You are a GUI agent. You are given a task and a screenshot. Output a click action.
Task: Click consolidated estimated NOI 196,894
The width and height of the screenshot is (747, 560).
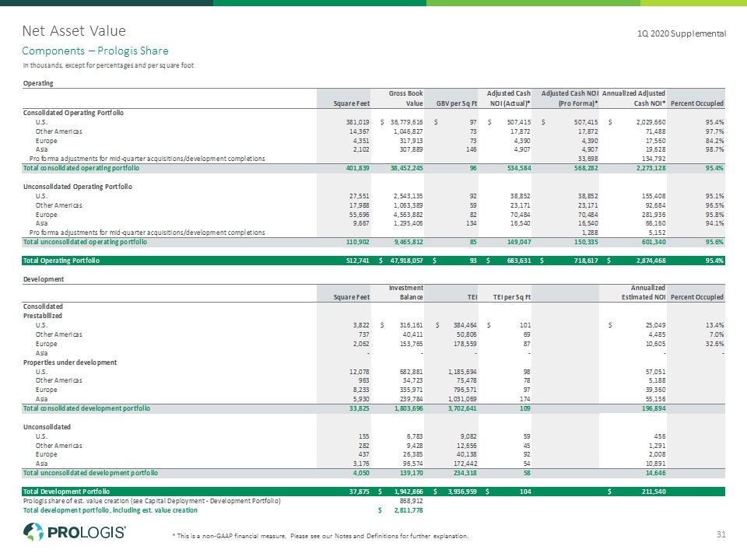(x=654, y=408)
